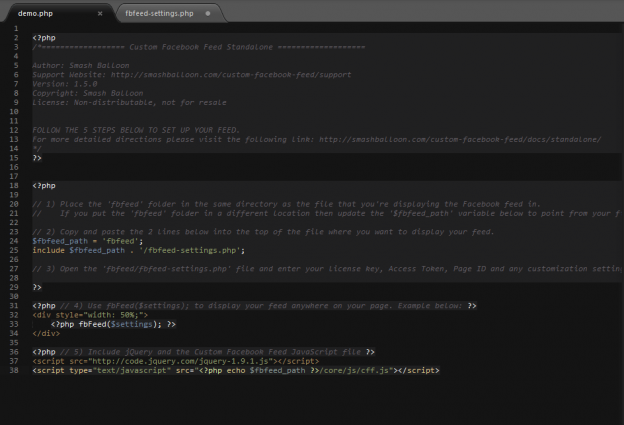Click the 'License: Non-distributable' comment line
The image size is (624, 425).
pyautogui.click(x=128, y=102)
